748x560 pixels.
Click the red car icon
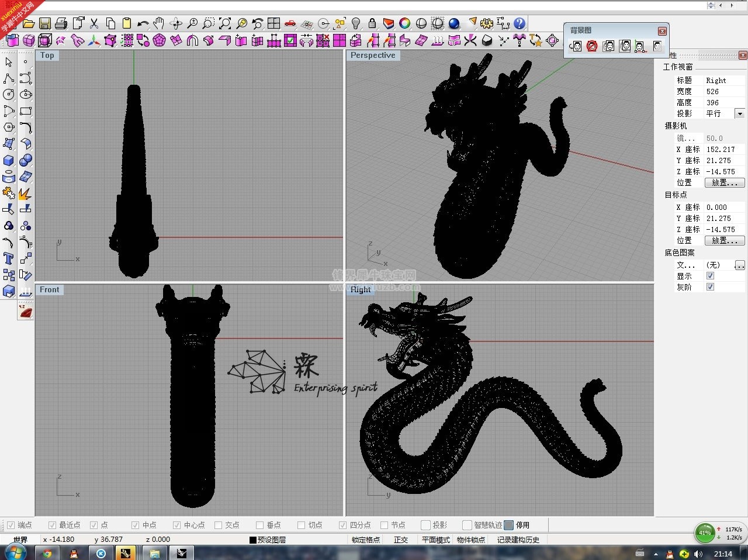tap(290, 24)
